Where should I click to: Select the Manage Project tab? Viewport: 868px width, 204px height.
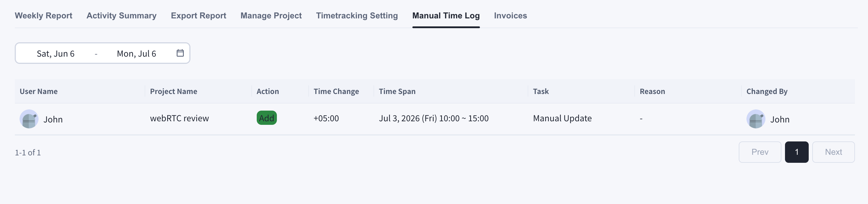(271, 15)
